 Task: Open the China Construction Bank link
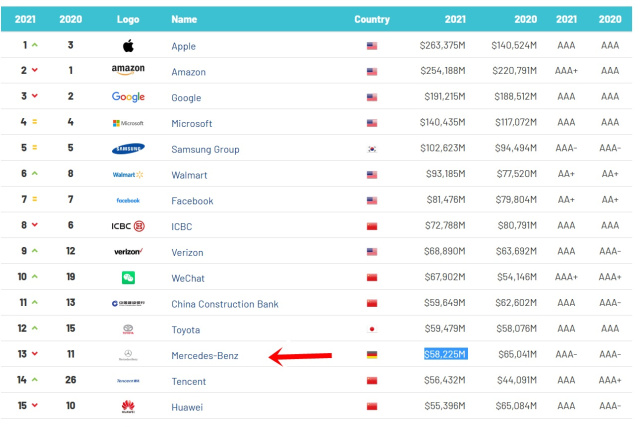[x=224, y=303]
